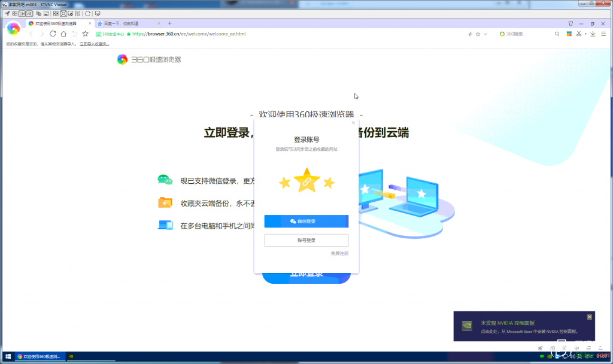The height and width of the screenshot is (364, 613).
Task: Click the 360极速浏览器 page logo
Action: (x=149, y=59)
